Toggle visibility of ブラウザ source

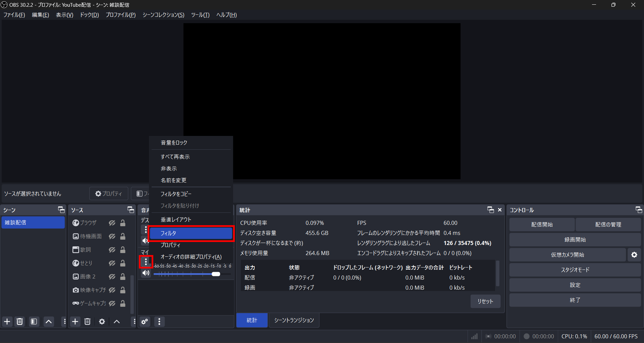point(112,223)
